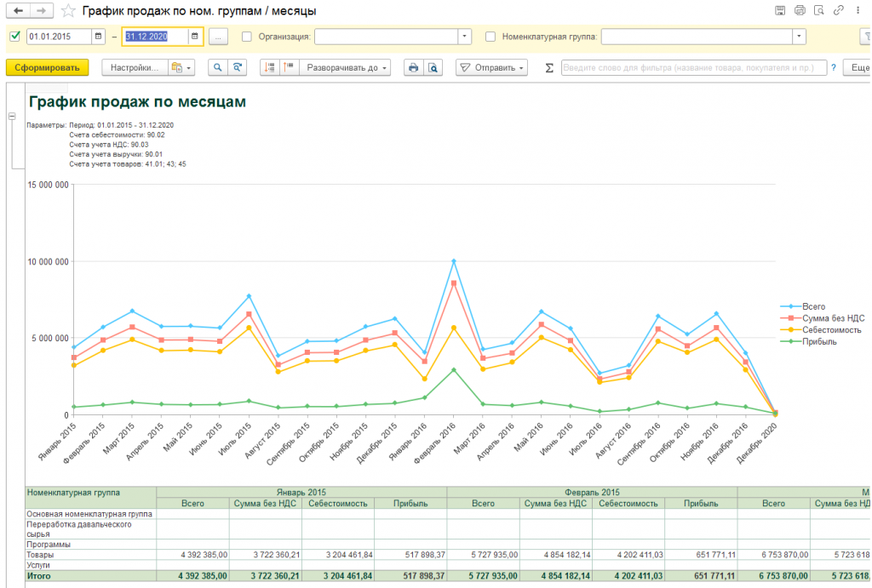Click the Сформировать button
Viewport: 872px width, 588px height.
[x=47, y=67]
